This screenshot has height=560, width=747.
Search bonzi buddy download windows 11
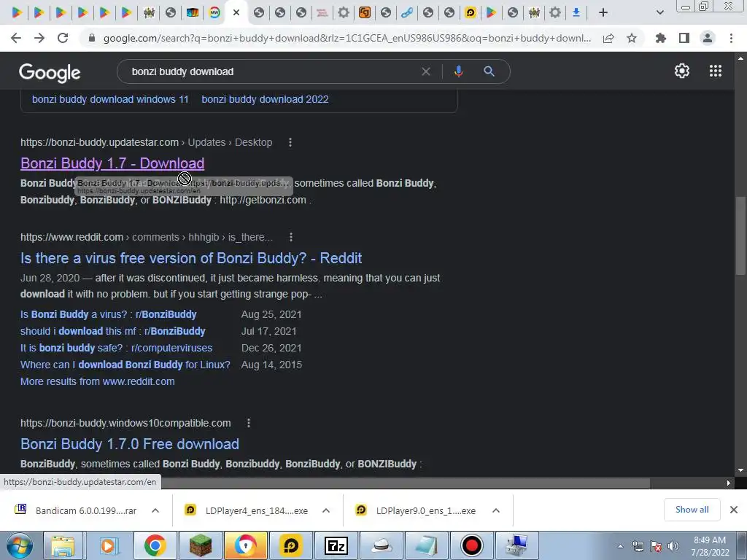click(x=110, y=99)
